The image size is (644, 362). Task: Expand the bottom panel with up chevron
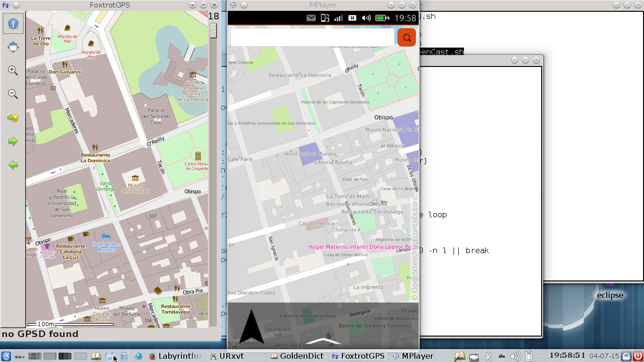click(323, 341)
